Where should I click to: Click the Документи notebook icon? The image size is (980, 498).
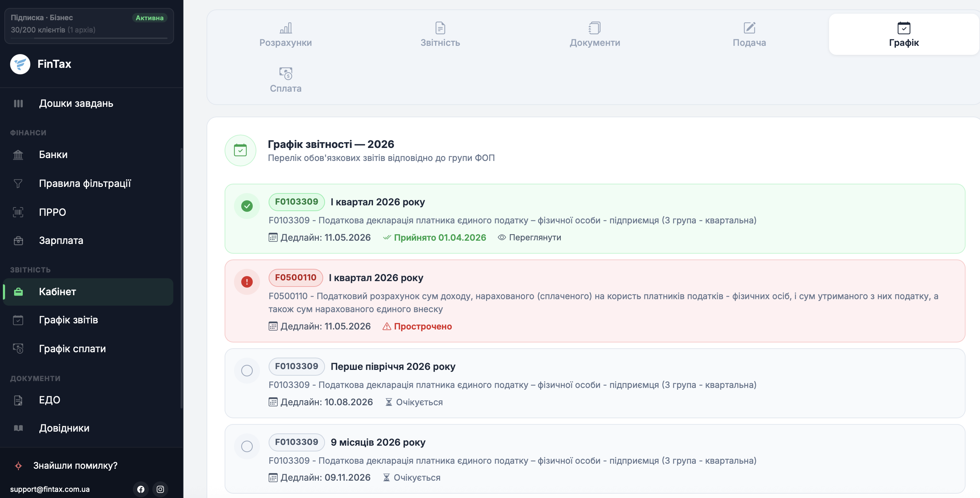pos(595,28)
